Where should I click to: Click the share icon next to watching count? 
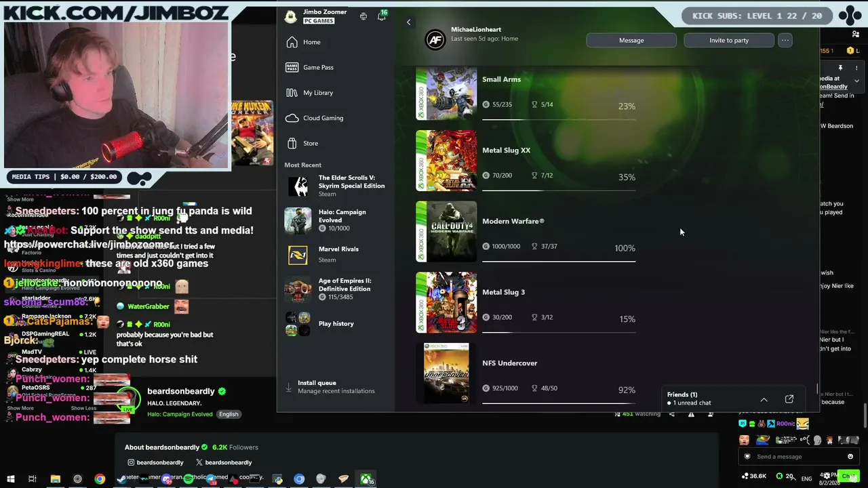pyautogui.click(x=672, y=414)
